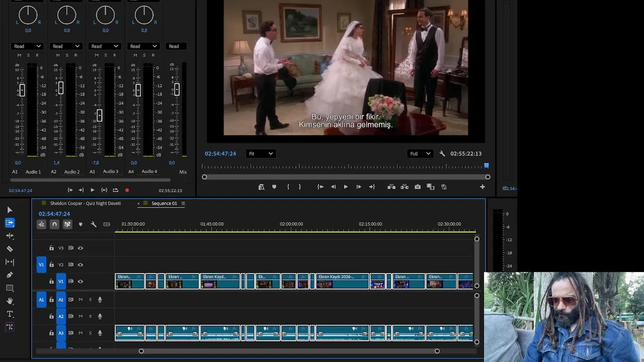
Task: Click the record button in Audio Track Mixer
Action: tap(127, 191)
